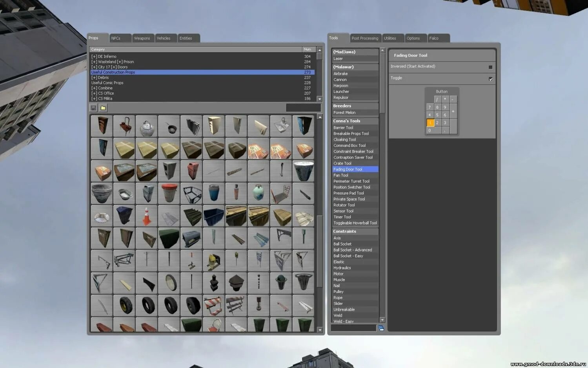This screenshot has height=368, width=588.
Task: Spawn the striped road barricade prop
Action: [x=214, y=306]
